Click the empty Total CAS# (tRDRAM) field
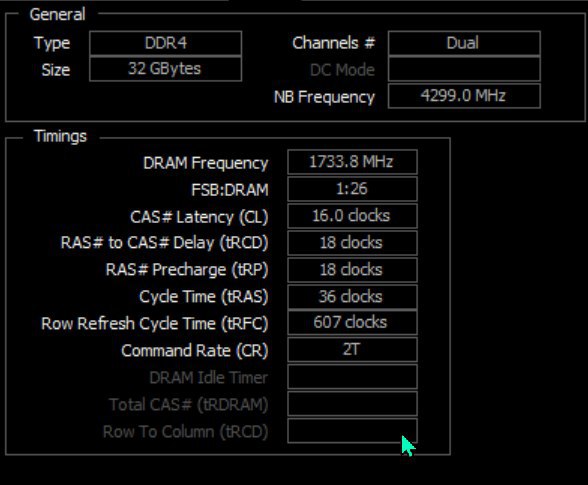 [352, 404]
